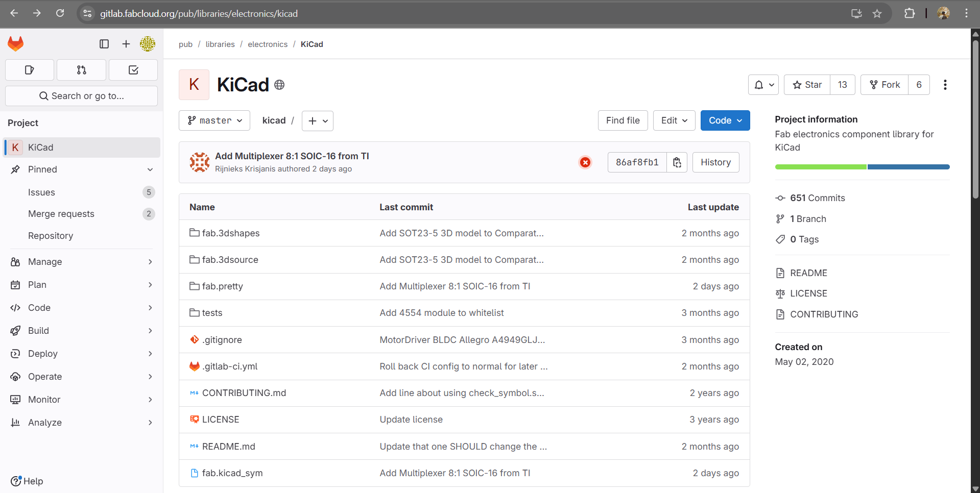Screen dimensions: 980x493
Task: Click Rijnieks Krisjanis commit author avatar
Action: point(200,162)
